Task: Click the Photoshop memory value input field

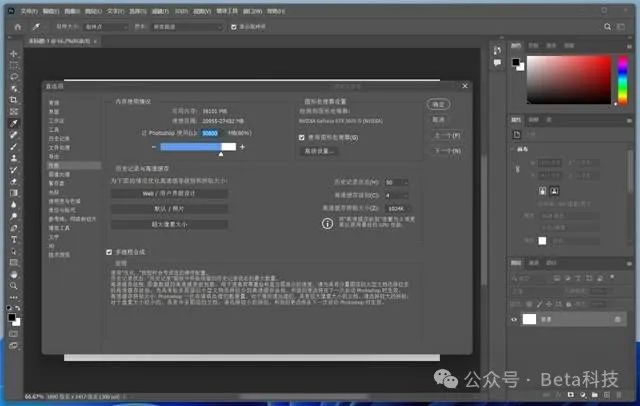Action: 210,133
